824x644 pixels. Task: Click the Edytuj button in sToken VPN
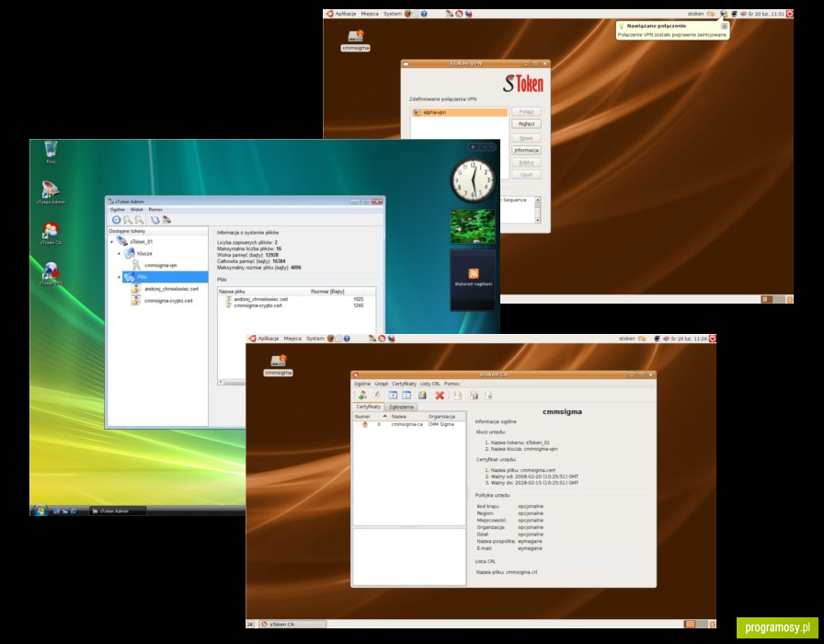tap(526, 163)
